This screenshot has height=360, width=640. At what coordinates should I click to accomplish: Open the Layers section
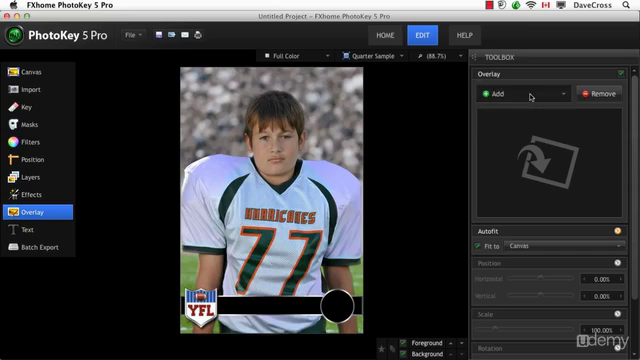point(38,178)
